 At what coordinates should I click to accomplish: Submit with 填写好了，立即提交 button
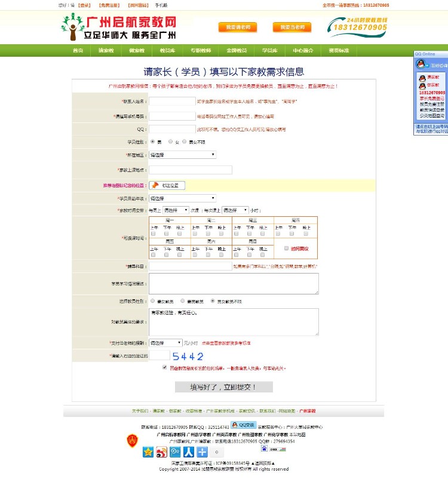pos(224,387)
